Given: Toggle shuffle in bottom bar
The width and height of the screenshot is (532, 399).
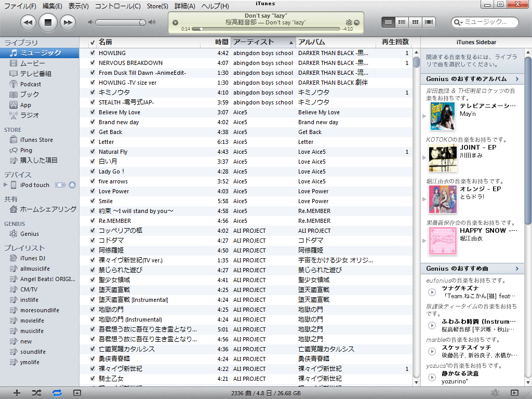Looking at the screenshot, I should coord(37,393).
